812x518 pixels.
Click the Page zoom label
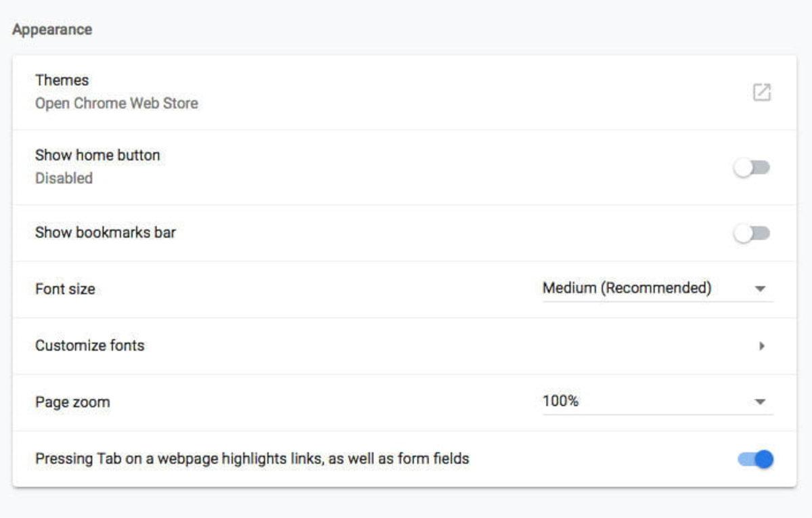(x=72, y=402)
